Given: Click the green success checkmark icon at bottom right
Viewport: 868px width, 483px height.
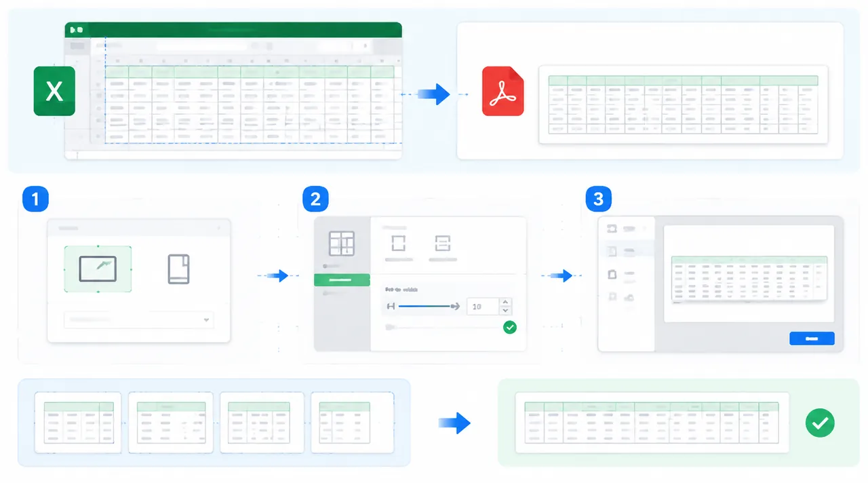Looking at the screenshot, I should click(x=820, y=423).
